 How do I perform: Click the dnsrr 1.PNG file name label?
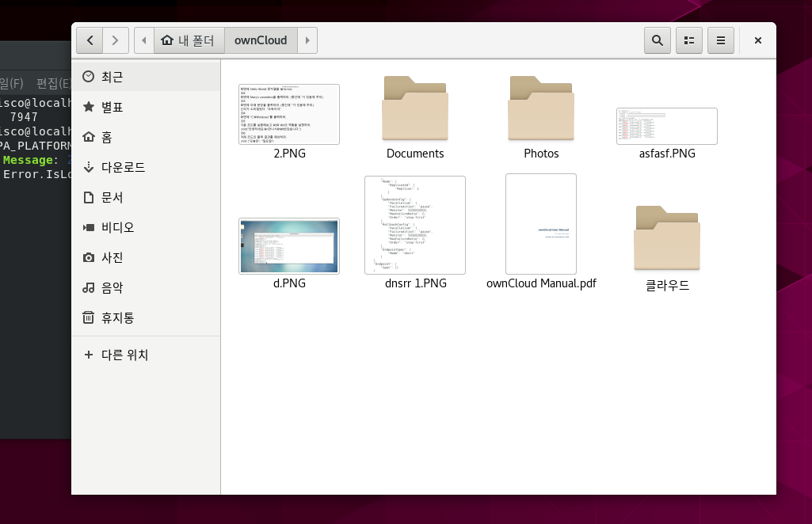click(x=416, y=283)
